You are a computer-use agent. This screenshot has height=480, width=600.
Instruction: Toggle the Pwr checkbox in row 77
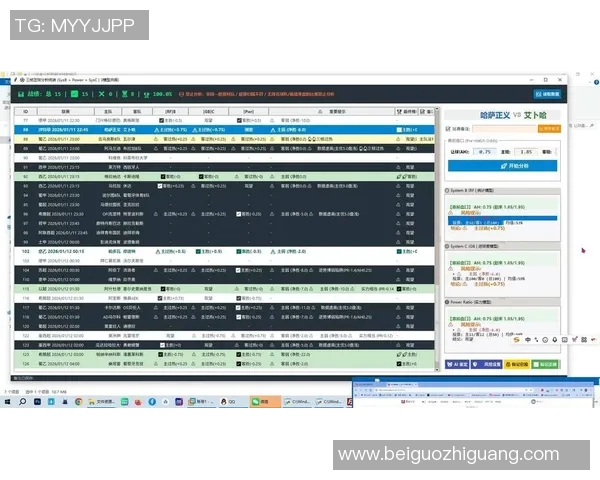238,120
